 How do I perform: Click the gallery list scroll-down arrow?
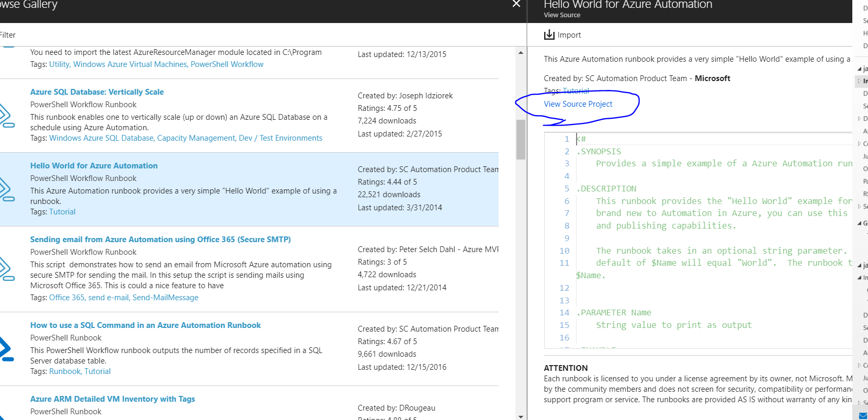[521, 416]
